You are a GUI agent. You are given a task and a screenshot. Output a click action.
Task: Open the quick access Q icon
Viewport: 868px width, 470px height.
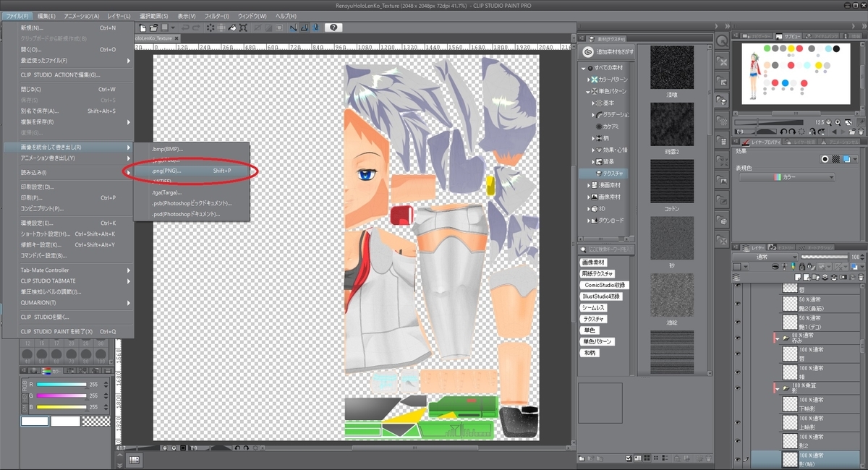[721, 41]
